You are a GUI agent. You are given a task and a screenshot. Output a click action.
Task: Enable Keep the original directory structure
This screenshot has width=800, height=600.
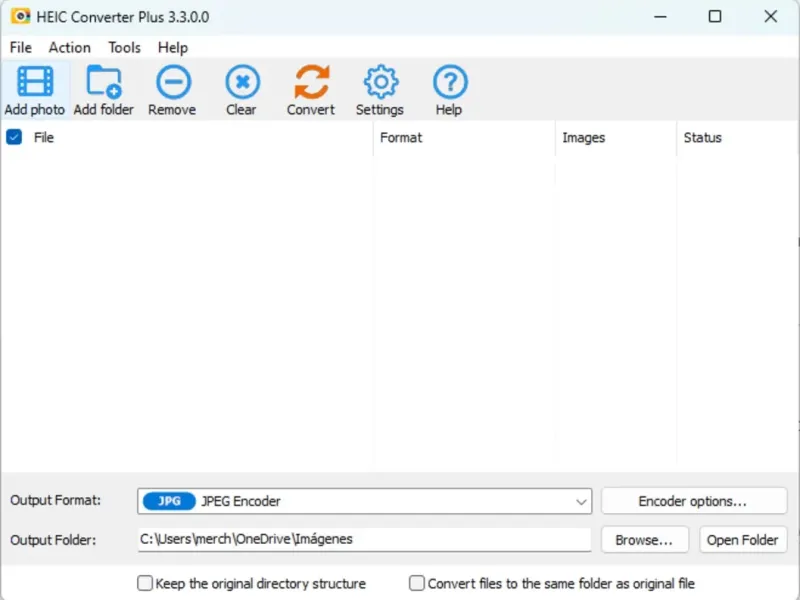click(145, 583)
